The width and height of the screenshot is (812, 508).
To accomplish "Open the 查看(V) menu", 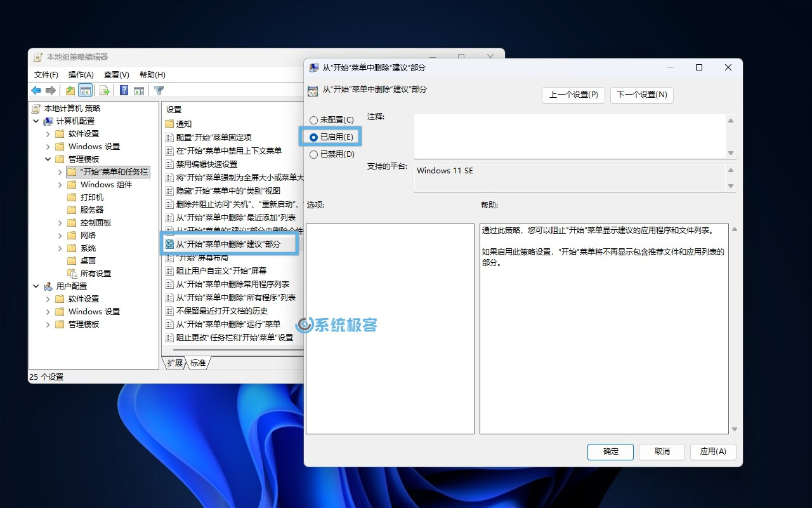I will click(117, 74).
